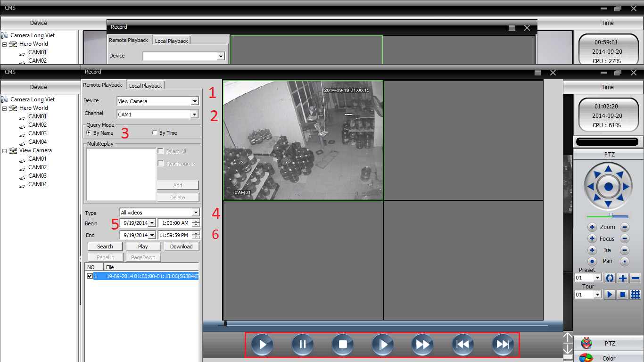644x362 pixels.
Task: Open the Channel dropdown showing CAM1
Action: click(x=195, y=115)
